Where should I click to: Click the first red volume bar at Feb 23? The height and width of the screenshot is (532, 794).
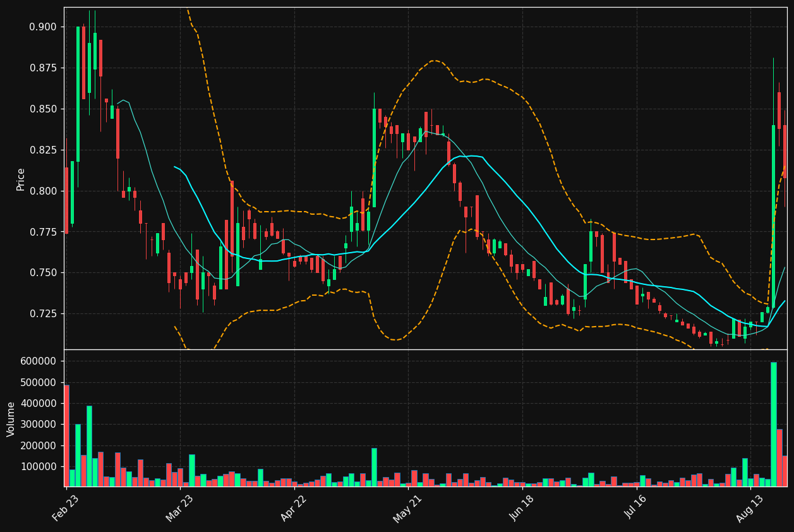tap(66, 435)
